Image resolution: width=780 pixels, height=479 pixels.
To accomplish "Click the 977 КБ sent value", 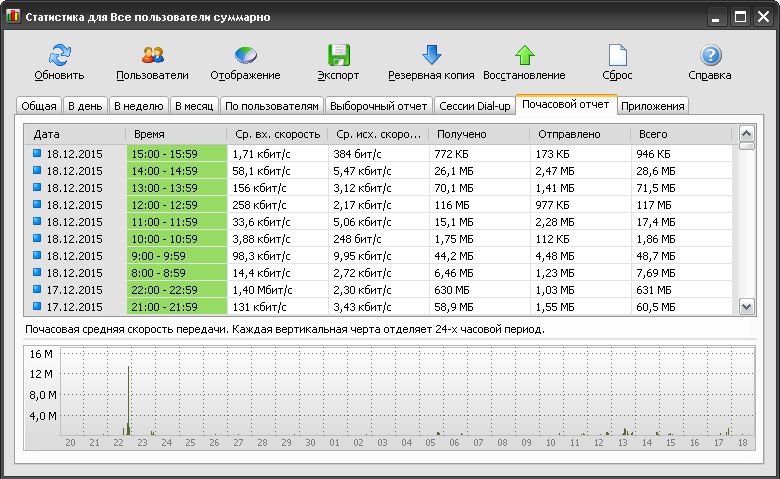I will tap(552, 204).
